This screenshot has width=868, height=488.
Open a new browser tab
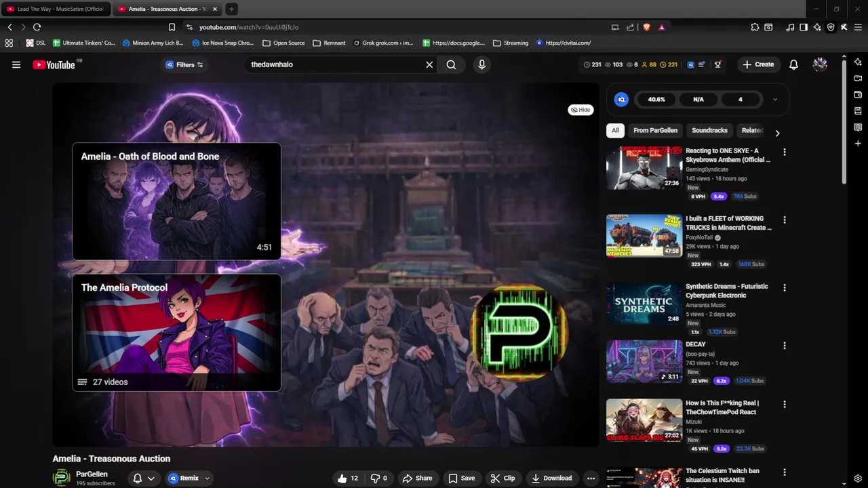(x=231, y=9)
